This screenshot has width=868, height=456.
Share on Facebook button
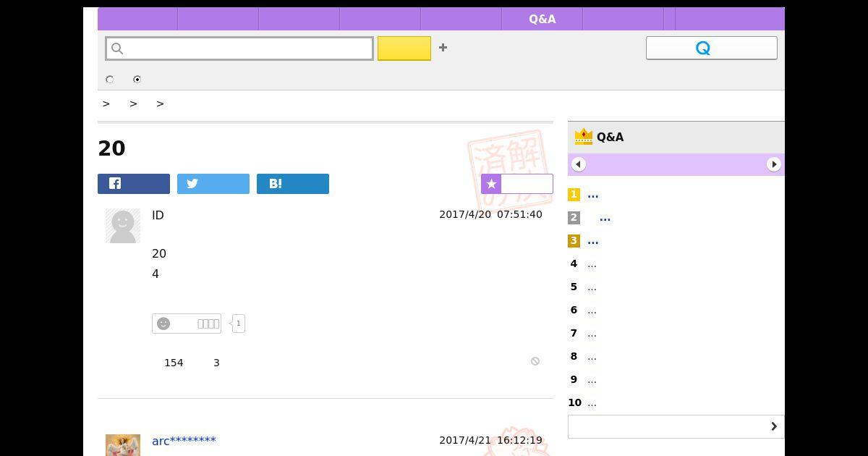tap(134, 184)
